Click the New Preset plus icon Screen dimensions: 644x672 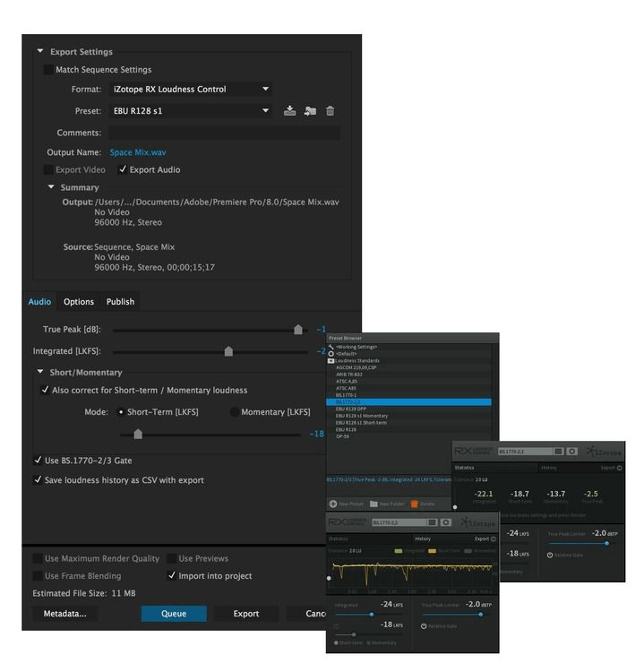333,504
